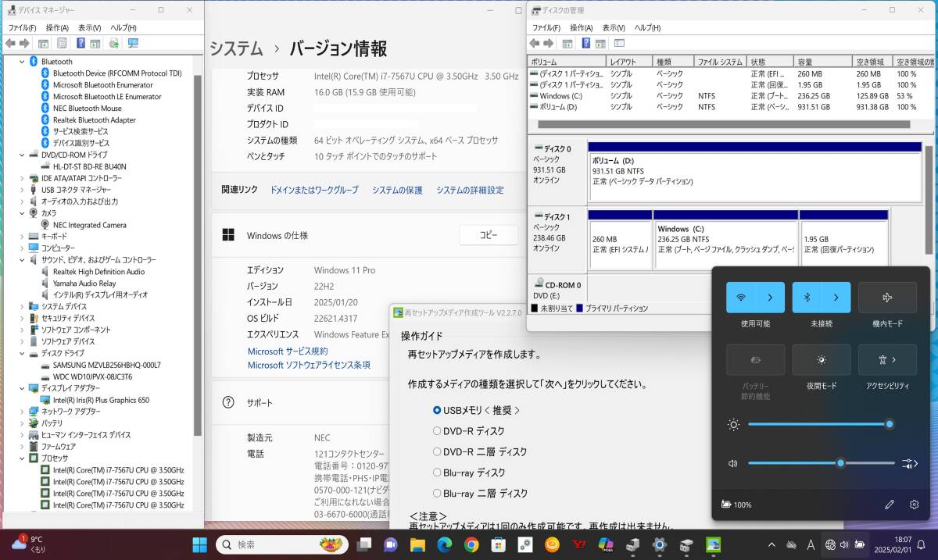Click the pencil edit quick settings icon

889,505
